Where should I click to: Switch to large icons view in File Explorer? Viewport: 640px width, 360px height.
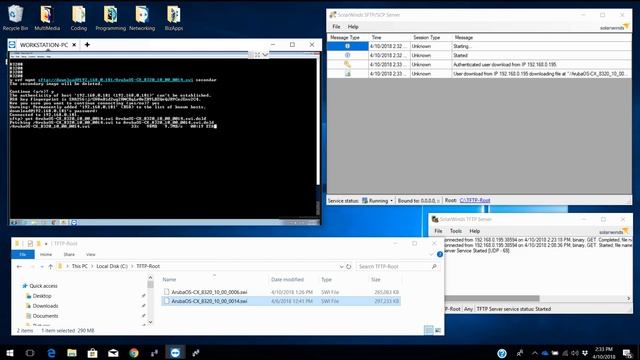coord(438,330)
